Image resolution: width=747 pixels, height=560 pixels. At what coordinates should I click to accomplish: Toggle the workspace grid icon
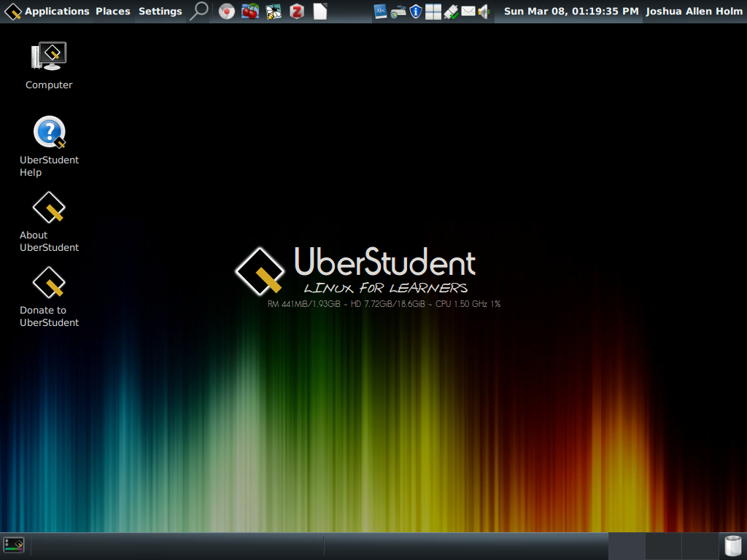[x=433, y=11]
